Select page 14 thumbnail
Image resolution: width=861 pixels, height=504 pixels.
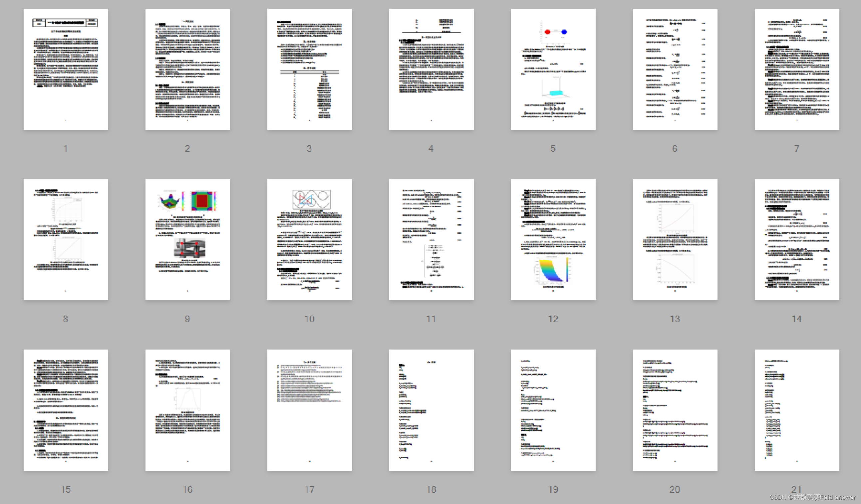(x=797, y=240)
